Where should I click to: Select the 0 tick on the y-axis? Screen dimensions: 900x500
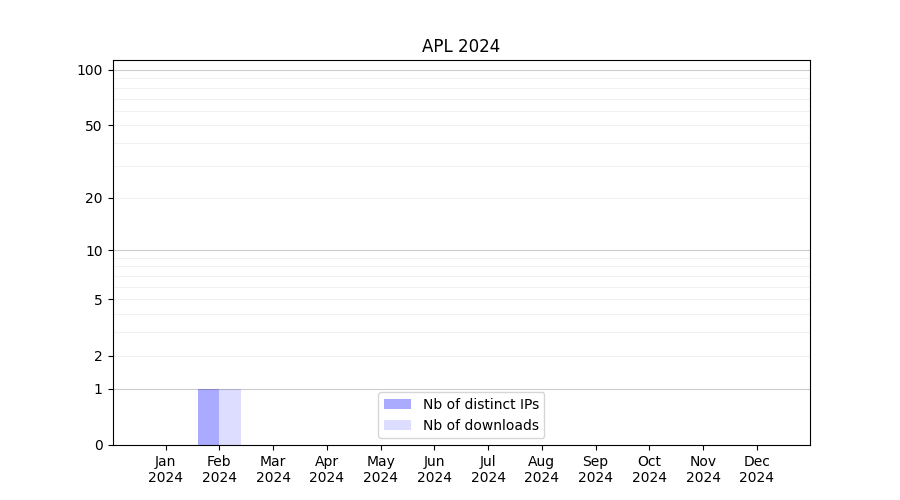tap(97, 445)
